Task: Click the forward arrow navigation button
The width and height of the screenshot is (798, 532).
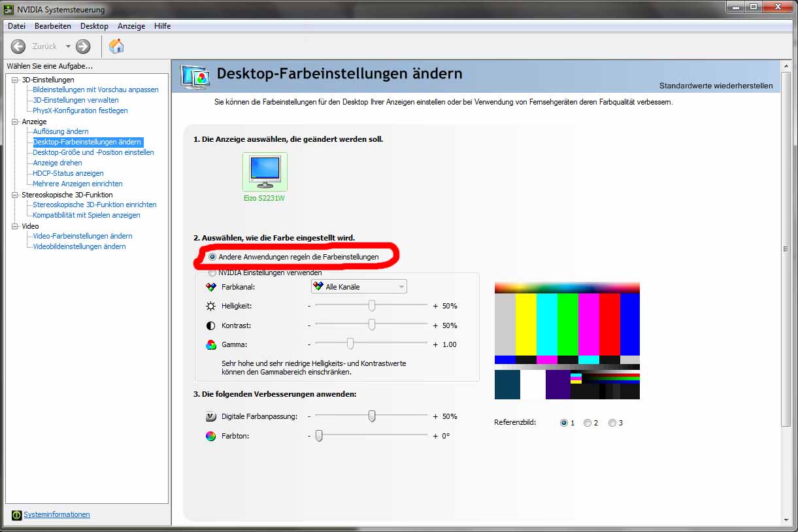Action: pos(83,46)
